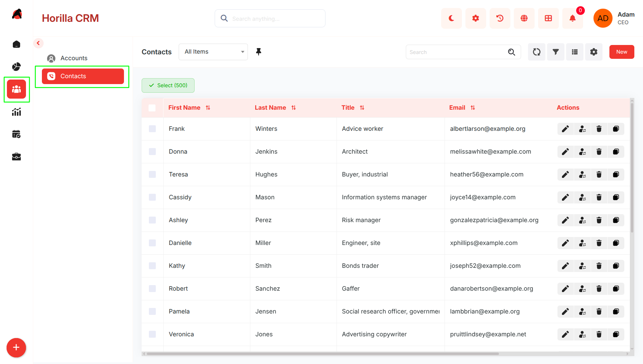The image size is (643, 364).
Task: Open briefcase sidebar icon
Action: [16, 157]
